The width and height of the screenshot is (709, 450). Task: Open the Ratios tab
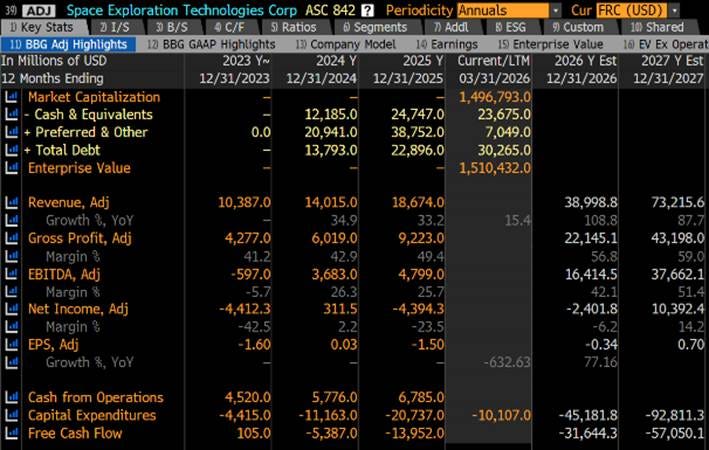(294, 28)
